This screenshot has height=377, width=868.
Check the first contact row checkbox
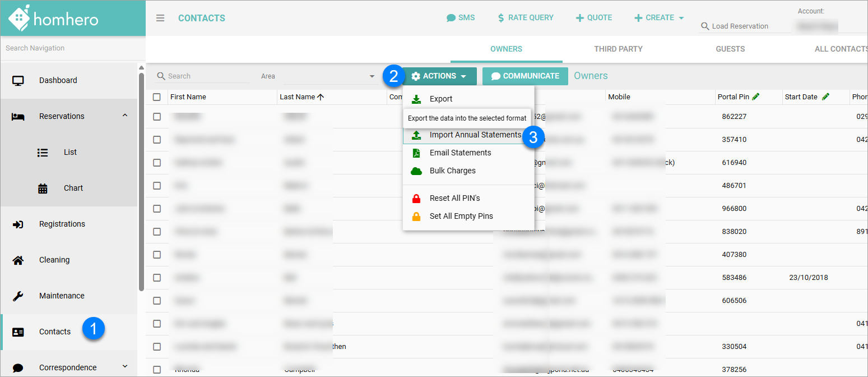pyautogui.click(x=157, y=117)
